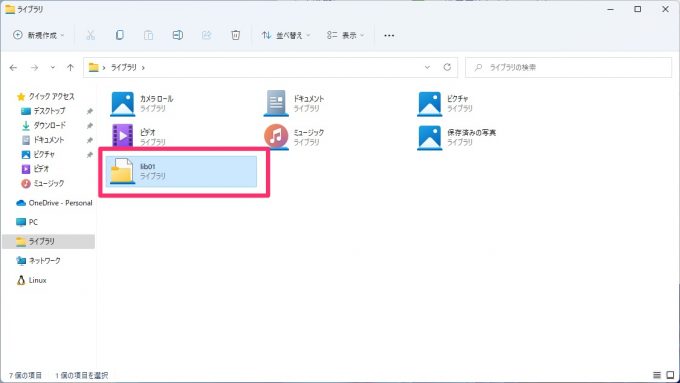Open the 新規作成 dropdown

[39, 35]
